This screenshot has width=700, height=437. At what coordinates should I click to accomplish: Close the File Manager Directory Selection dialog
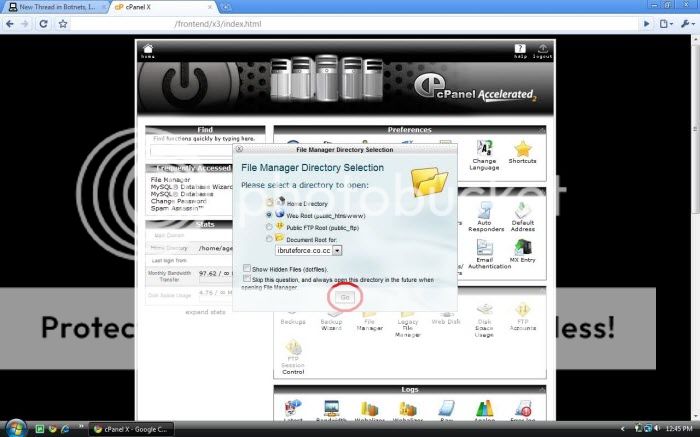pyautogui.click(x=239, y=149)
